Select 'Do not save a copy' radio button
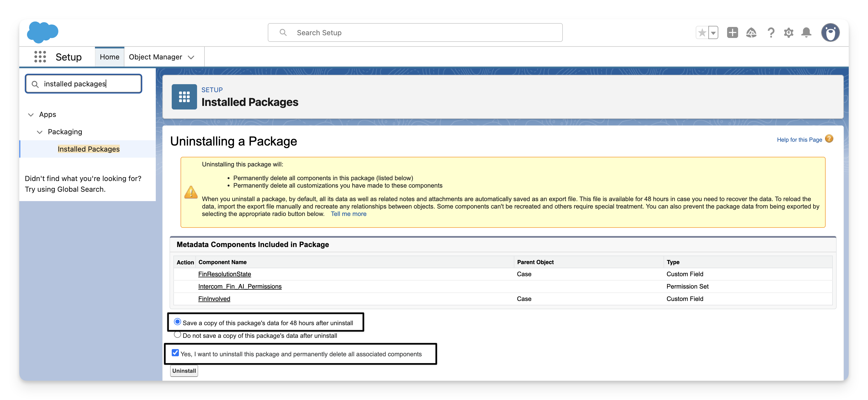The image size is (868, 400). (x=177, y=335)
